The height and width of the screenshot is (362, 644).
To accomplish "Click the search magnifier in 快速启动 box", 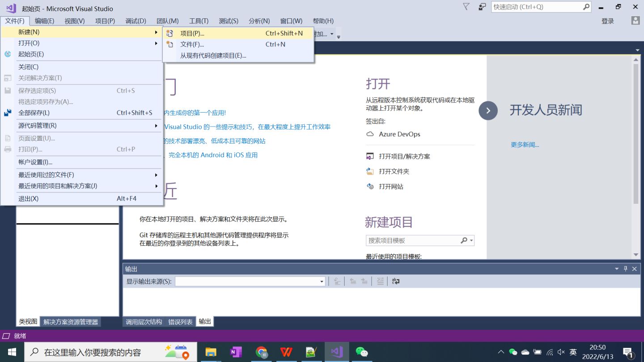I will pyautogui.click(x=586, y=7).
